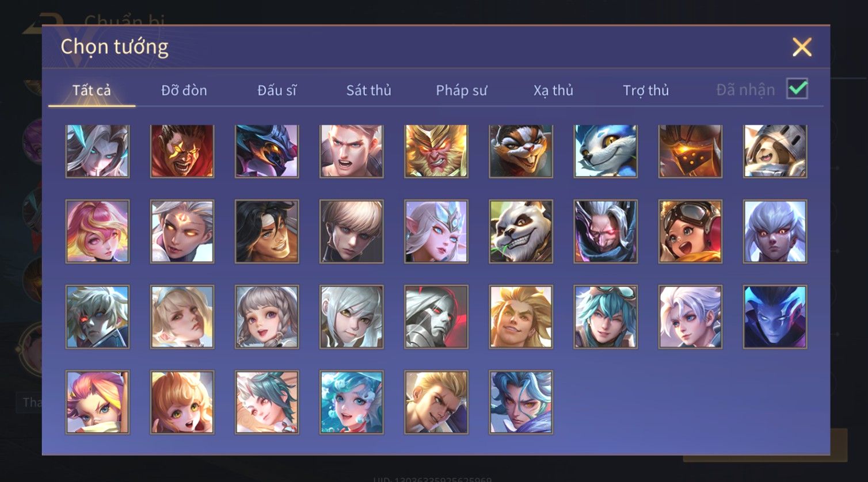This screenshot has height=482, width=868.
Task: Select the pilot girl with goggles hero
Action: [690, 232]
